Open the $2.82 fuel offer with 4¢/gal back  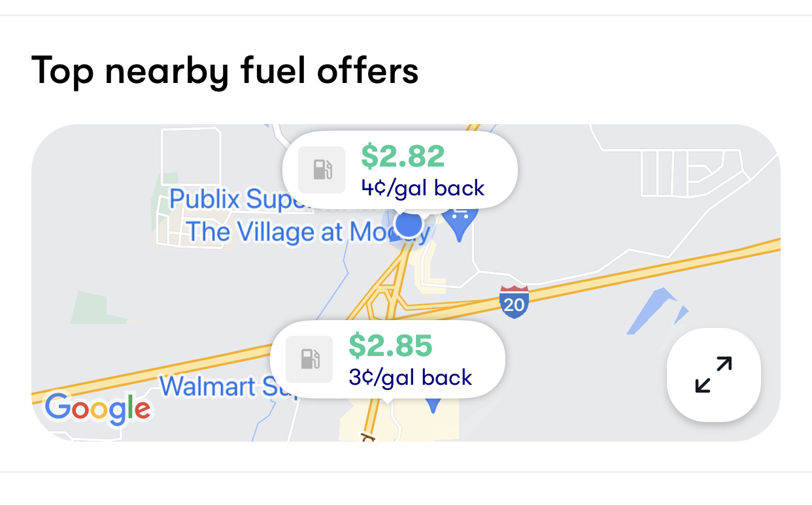click(x=400, y=169)
